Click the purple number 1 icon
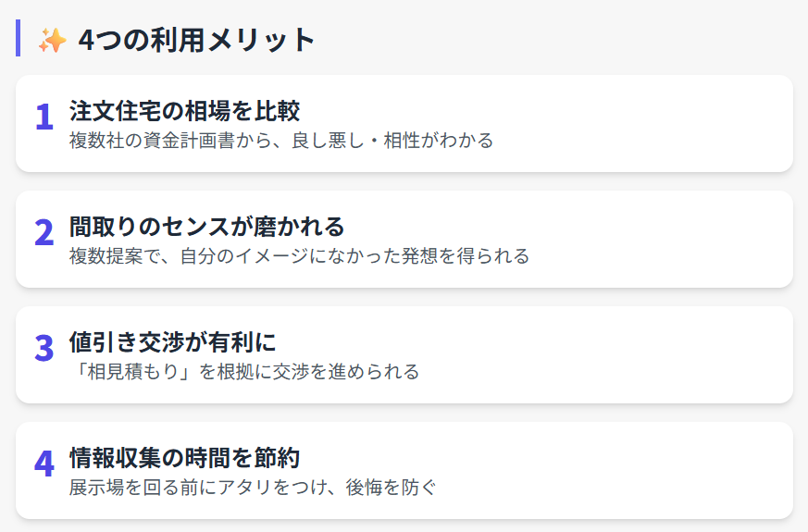The height and width of the screenshot is (532, 808). coord(44,118)
